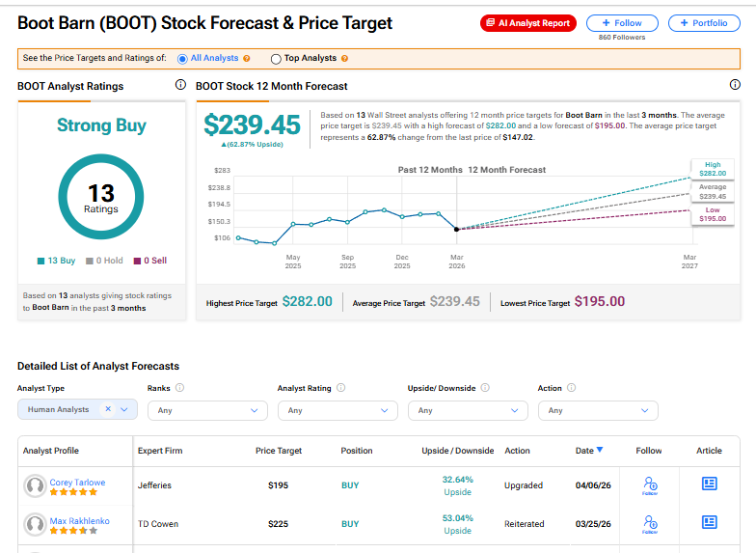The height and width of the screenshot is (553, 756).
Task: Select the All Analysts radio button
Action: coord(183,59)
